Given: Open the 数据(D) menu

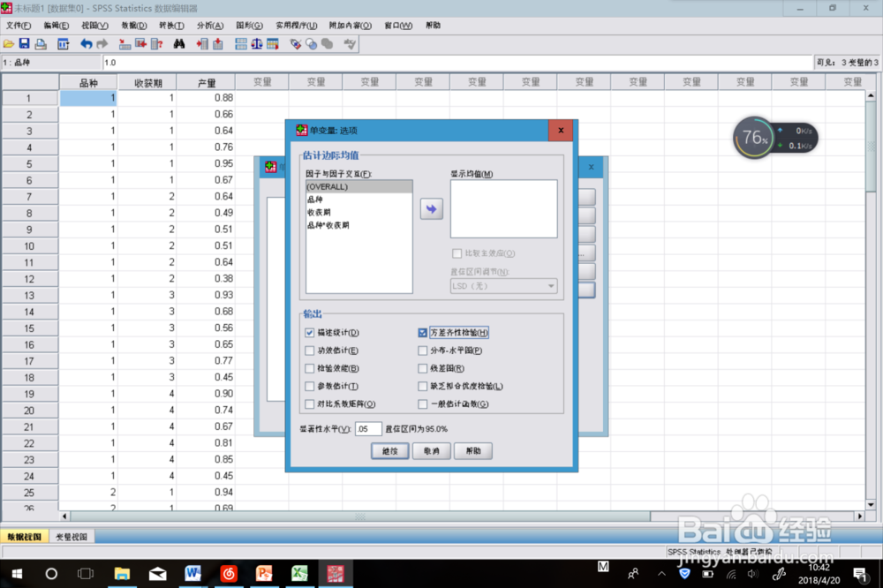Looking at the screenshot, I should (x=133, y=26).
